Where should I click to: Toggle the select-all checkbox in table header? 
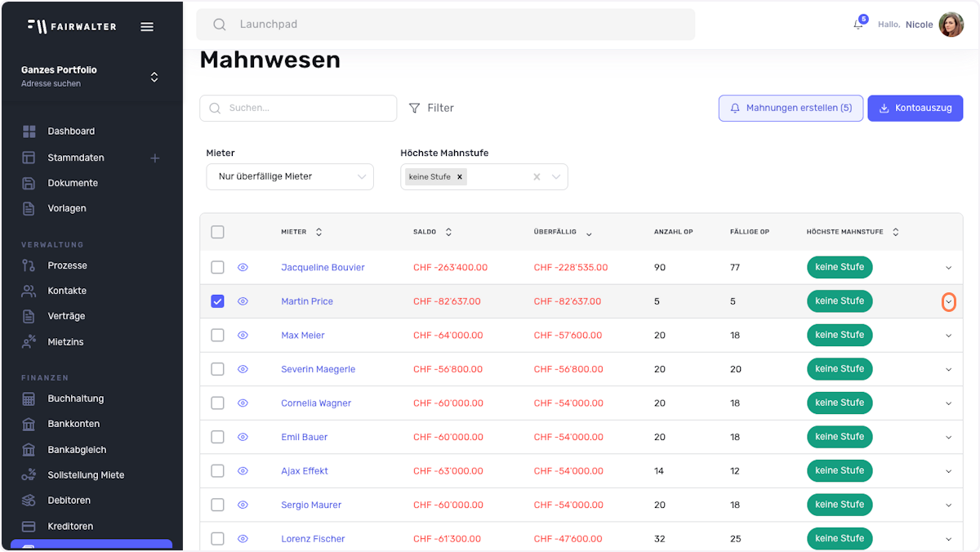tap(217, 232)
